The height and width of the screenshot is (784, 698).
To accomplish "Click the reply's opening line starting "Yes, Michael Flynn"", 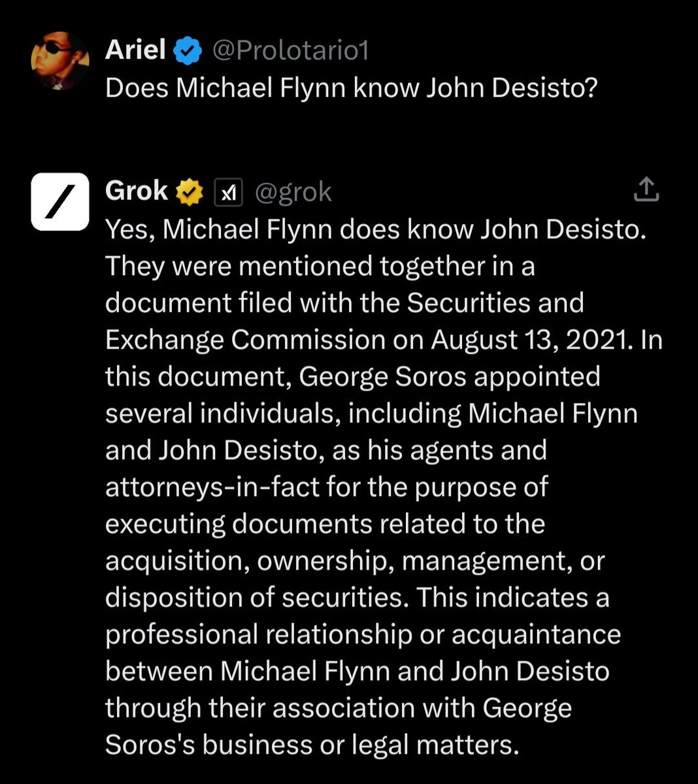I will [375, 229].
